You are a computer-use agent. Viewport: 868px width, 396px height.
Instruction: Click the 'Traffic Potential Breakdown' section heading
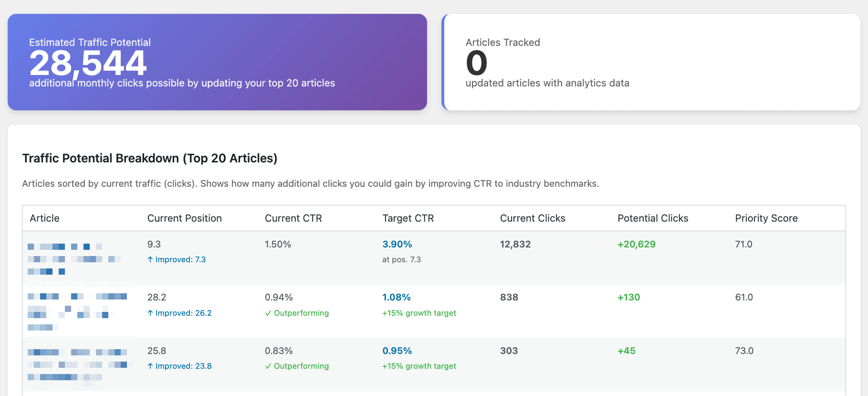tap(149, 158)
